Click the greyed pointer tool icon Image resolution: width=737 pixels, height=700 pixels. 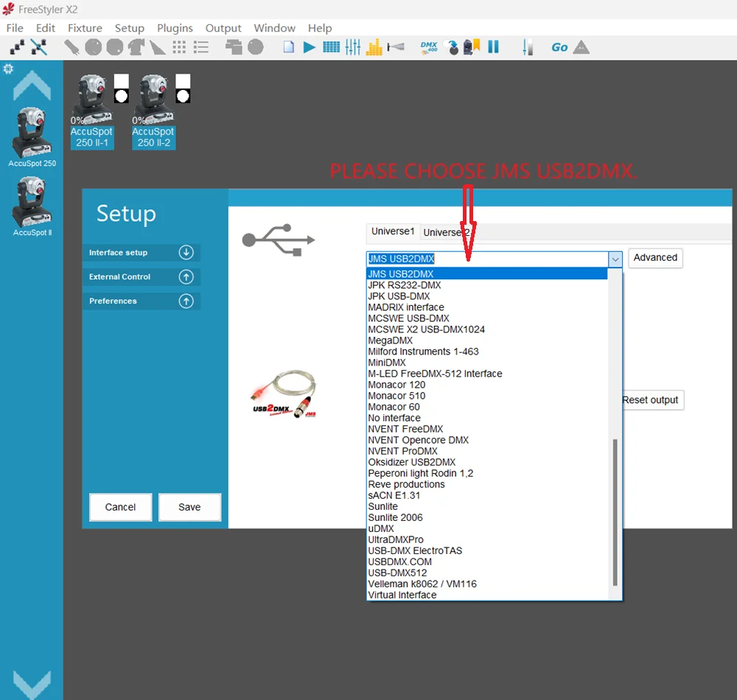click(x=71, y=47)
